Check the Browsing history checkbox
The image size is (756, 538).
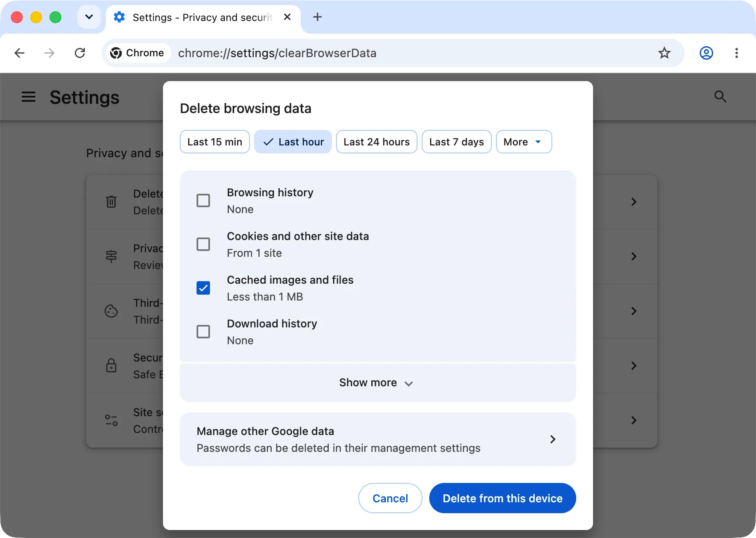tap(203, 200)
